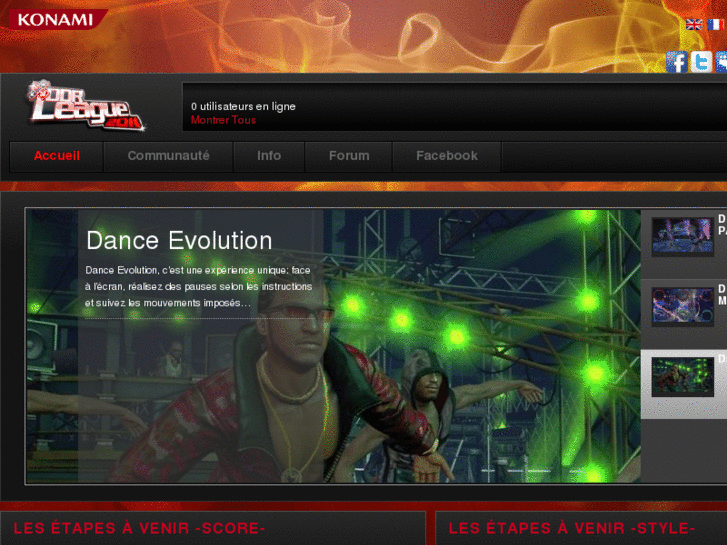727x545 pixels.
Task: Click the Dance Evolution banner image
Action: pyautogui.click(x=333, y=346)
